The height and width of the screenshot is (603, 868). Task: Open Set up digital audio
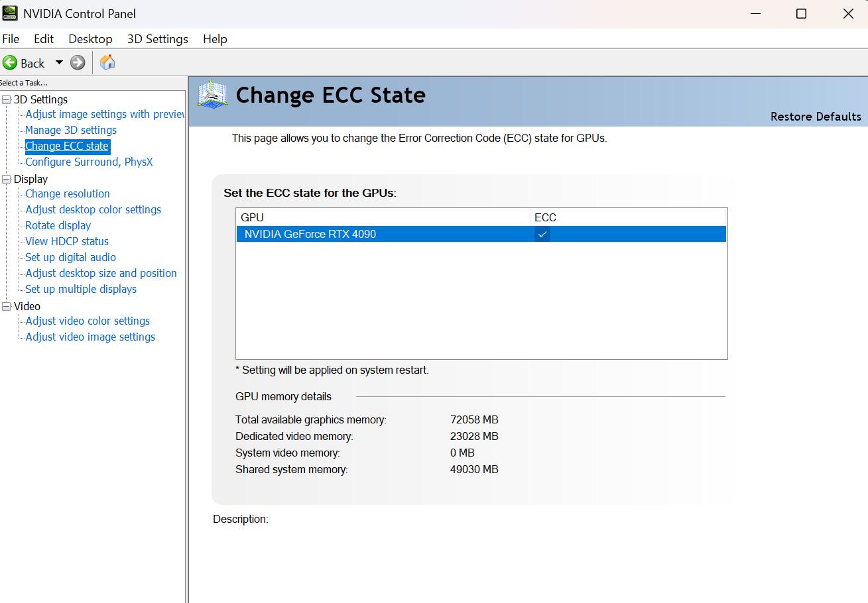(x=71, y=257)
